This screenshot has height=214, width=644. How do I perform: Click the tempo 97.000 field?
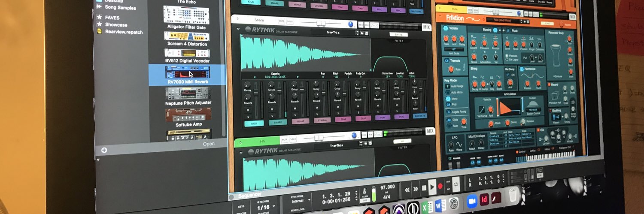tap(387, 187)
